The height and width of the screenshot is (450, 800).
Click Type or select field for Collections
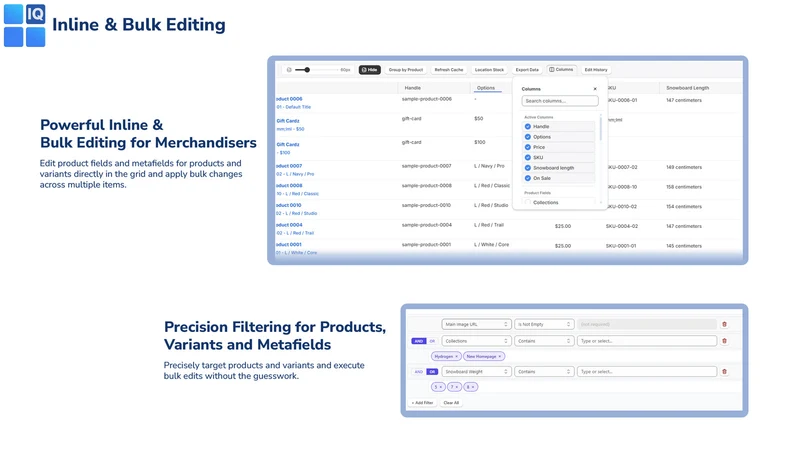(646, 341)
